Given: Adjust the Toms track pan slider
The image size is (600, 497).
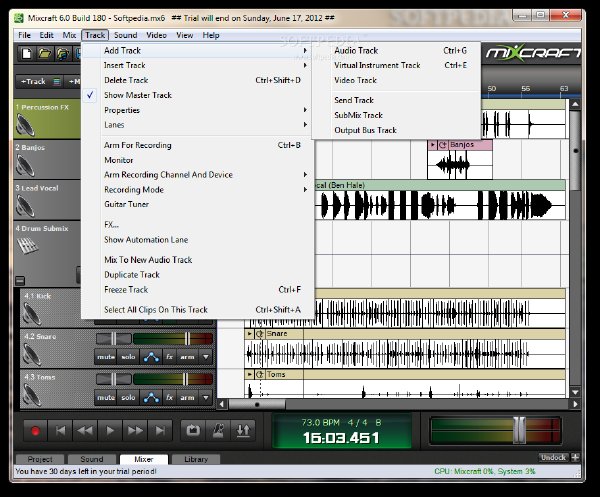Looking at the screenshot, I should pos(113,379).
